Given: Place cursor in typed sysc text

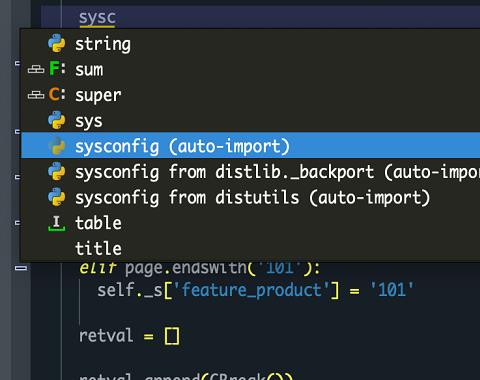Looking at the screenshot, I should tap(97, 17).
